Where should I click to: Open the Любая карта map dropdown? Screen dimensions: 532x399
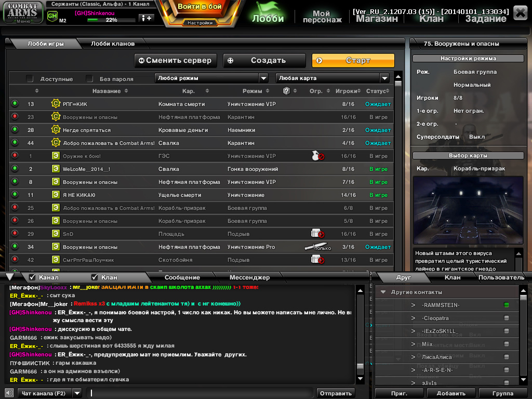pos(332,78)
